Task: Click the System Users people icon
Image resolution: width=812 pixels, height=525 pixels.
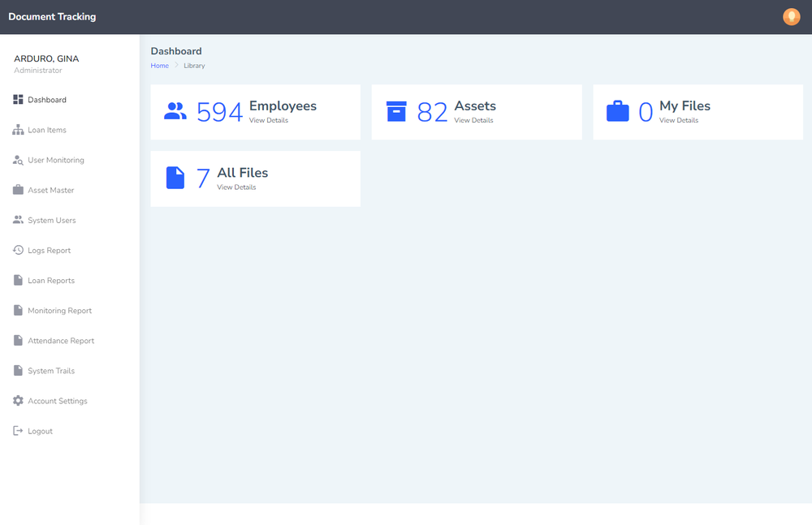Action: [18, 219]
